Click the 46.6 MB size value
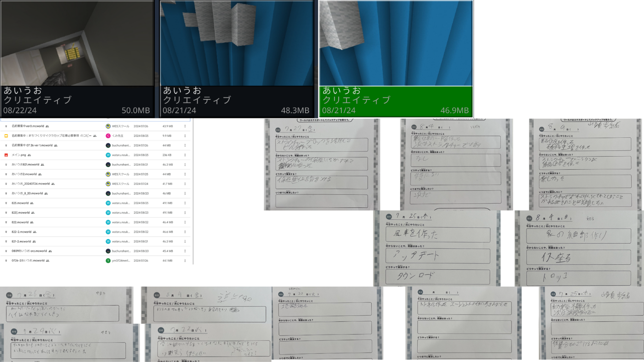Viewport: 644px width, 362px height. pyautogui.click(x=168, y=232)
